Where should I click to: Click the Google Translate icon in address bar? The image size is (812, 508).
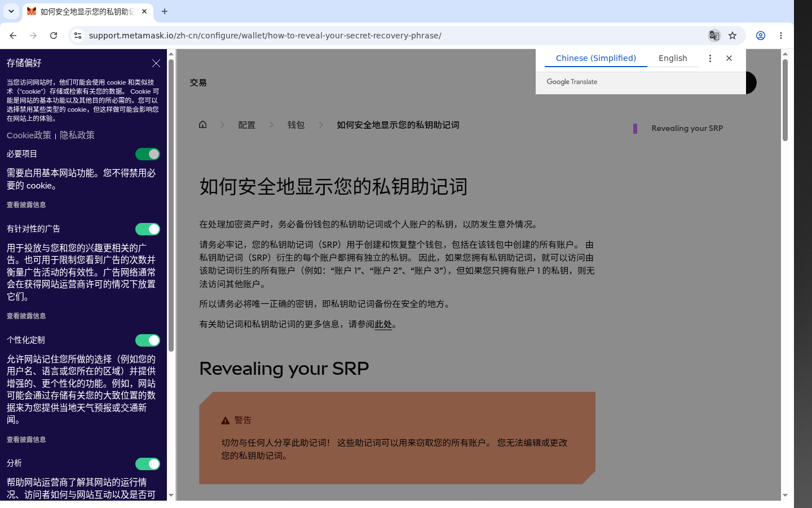click(x=714, y=36)
